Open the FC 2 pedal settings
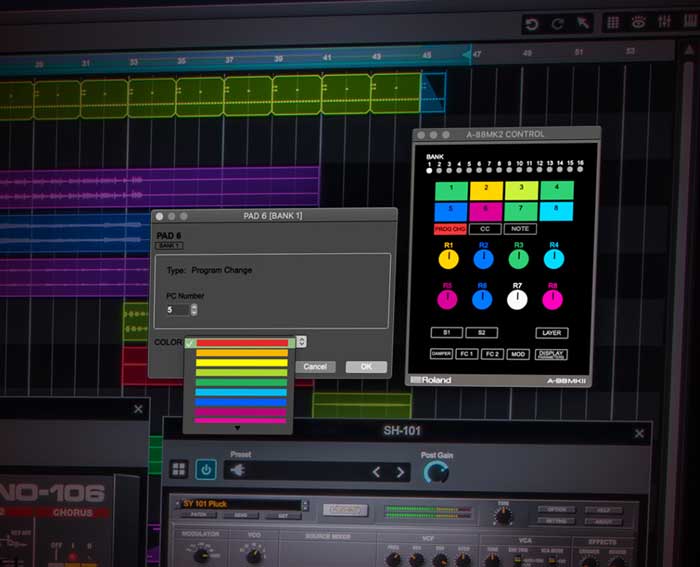Viewport: 700px width, 567px height. coord(492,354)
